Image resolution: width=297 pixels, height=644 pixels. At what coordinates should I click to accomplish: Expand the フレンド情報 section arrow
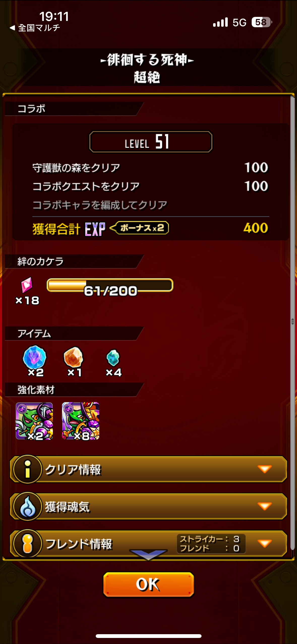coord(265,543)
